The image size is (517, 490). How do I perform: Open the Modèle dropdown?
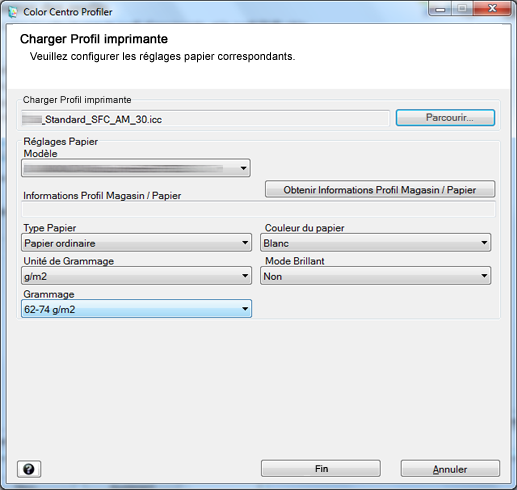[x=136, y=168]
